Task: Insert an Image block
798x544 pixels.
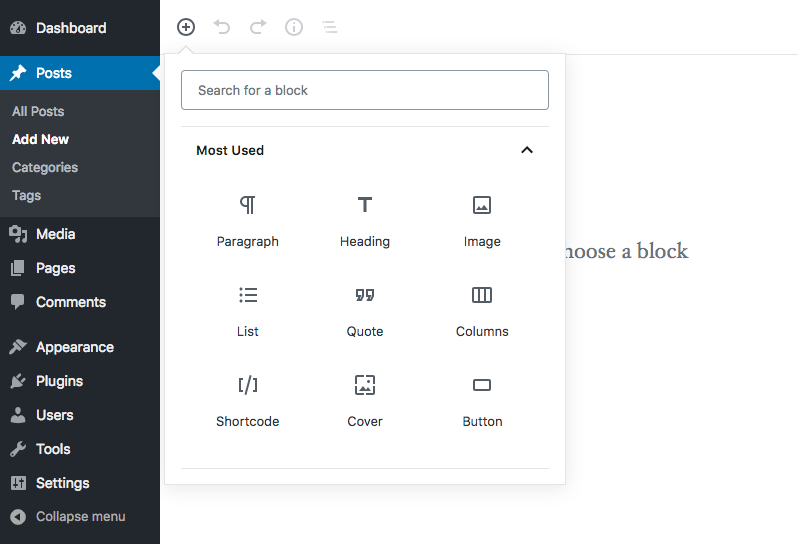Action: coord(482,221)
